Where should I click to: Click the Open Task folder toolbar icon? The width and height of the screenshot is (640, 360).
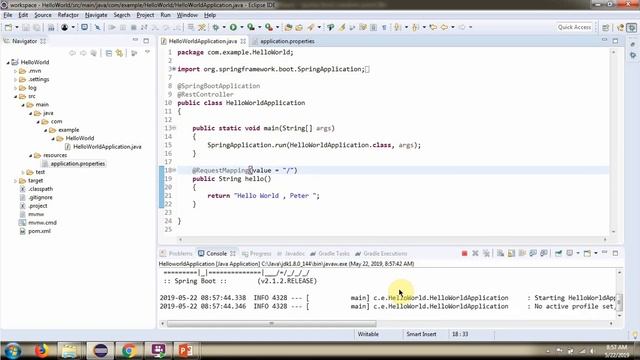click(x=299, y=27)
